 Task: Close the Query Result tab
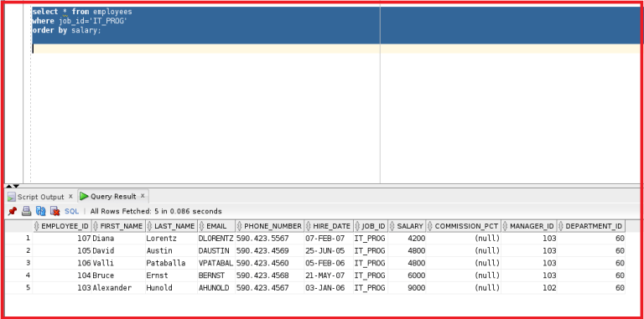coord(143,196)
